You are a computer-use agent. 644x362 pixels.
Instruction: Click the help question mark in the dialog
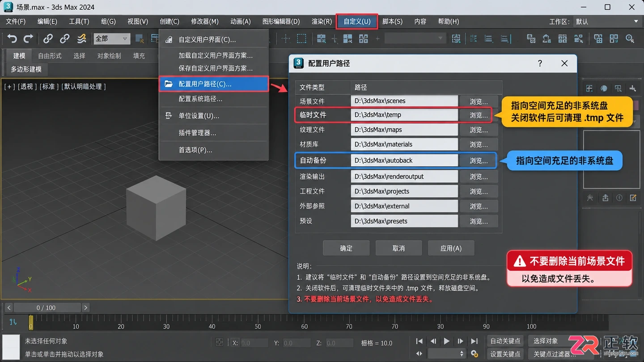540,63
